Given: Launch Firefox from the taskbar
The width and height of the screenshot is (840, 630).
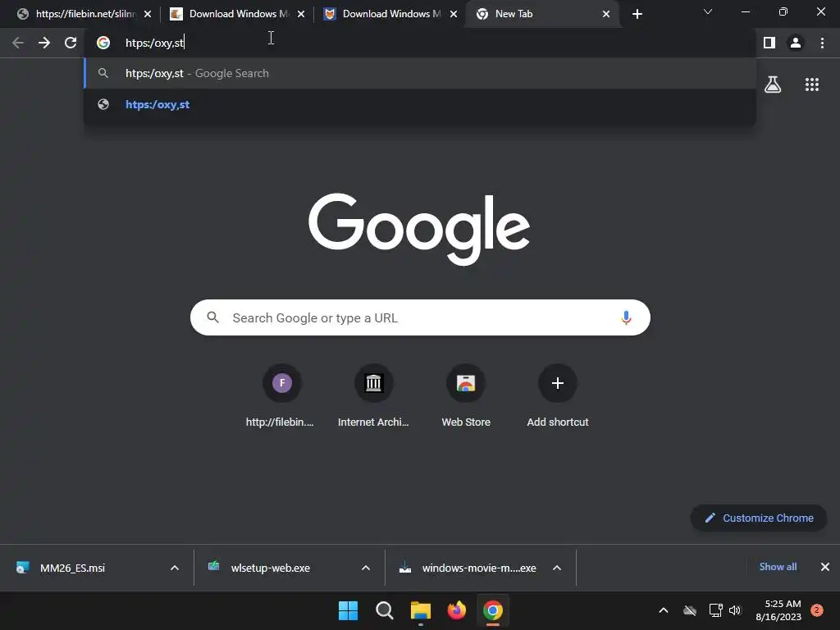Looking at the screenshot, I should 456,610.
